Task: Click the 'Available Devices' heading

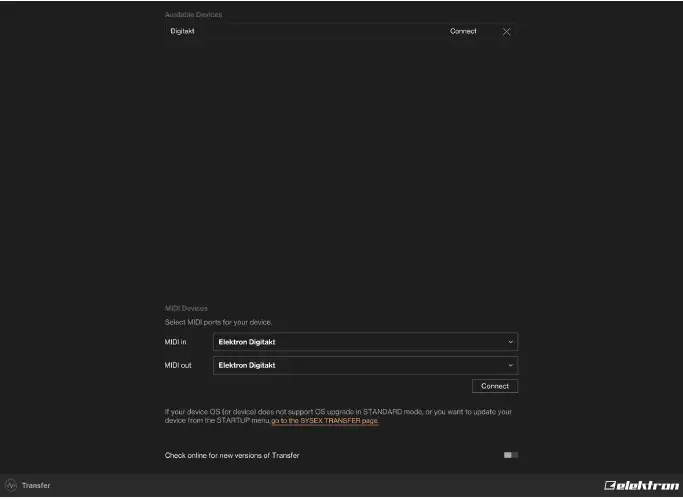Action: pos(193,15)
